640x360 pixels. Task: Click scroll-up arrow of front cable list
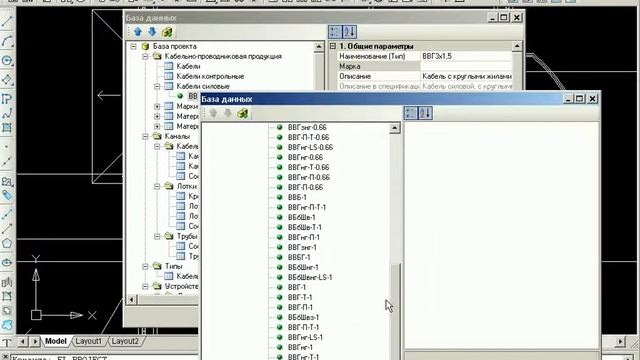[394, 128]
